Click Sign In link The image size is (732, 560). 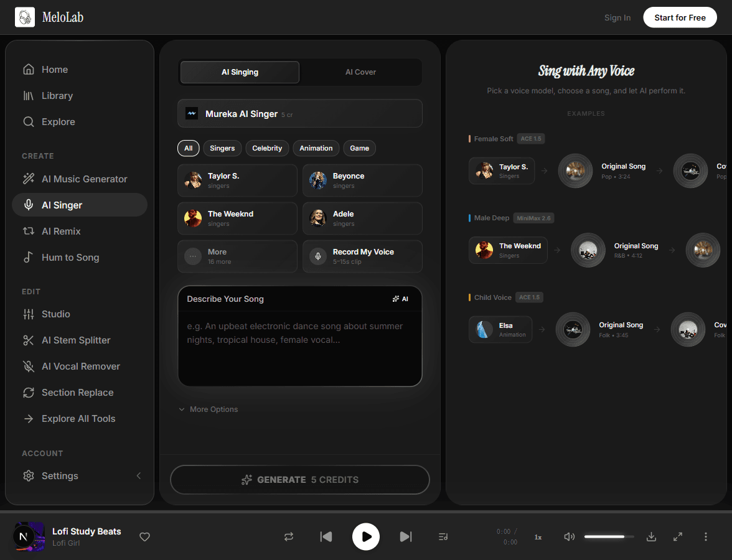point(617,17)
